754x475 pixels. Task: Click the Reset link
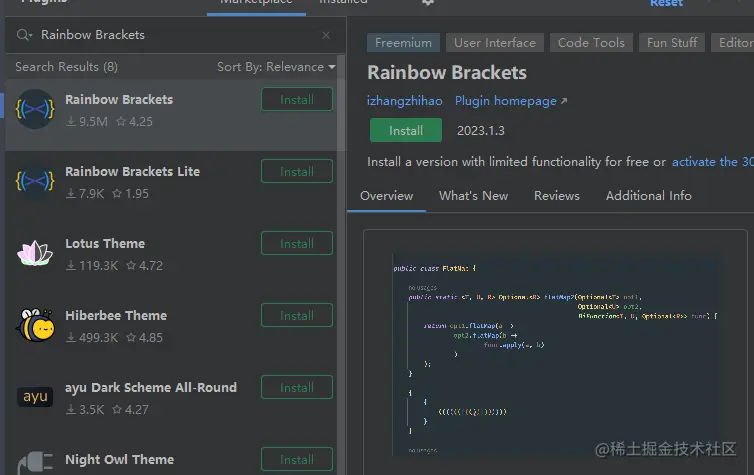click(666, 3)
